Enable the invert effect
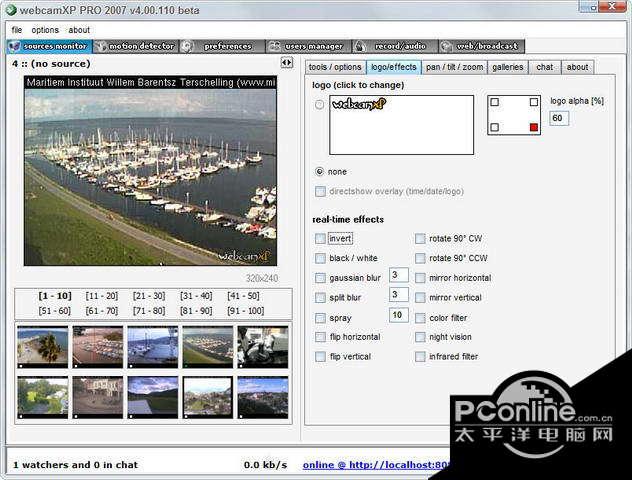This screenshot has width=632, height=480. coord(320,239)
